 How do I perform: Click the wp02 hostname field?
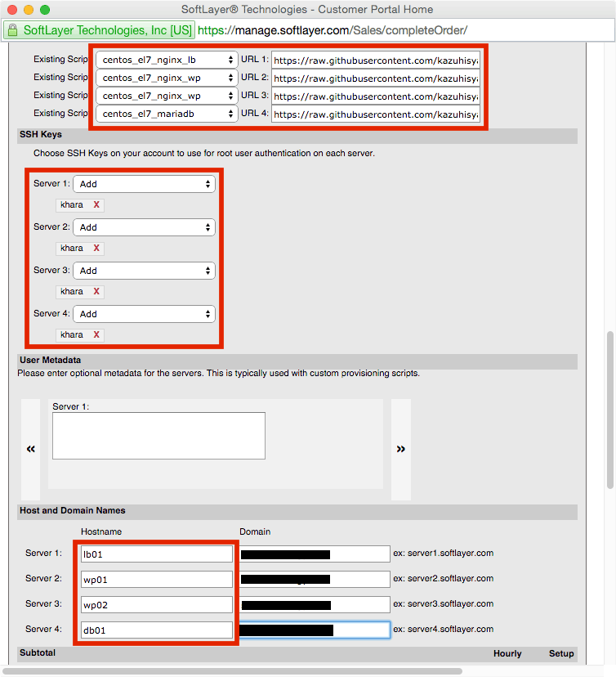[157, 604]
